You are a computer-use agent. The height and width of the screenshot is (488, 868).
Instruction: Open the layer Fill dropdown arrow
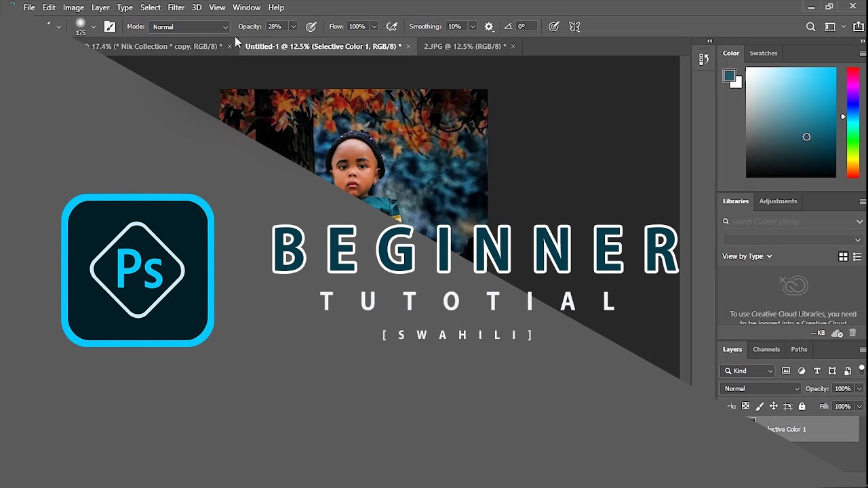click(859, 406)
